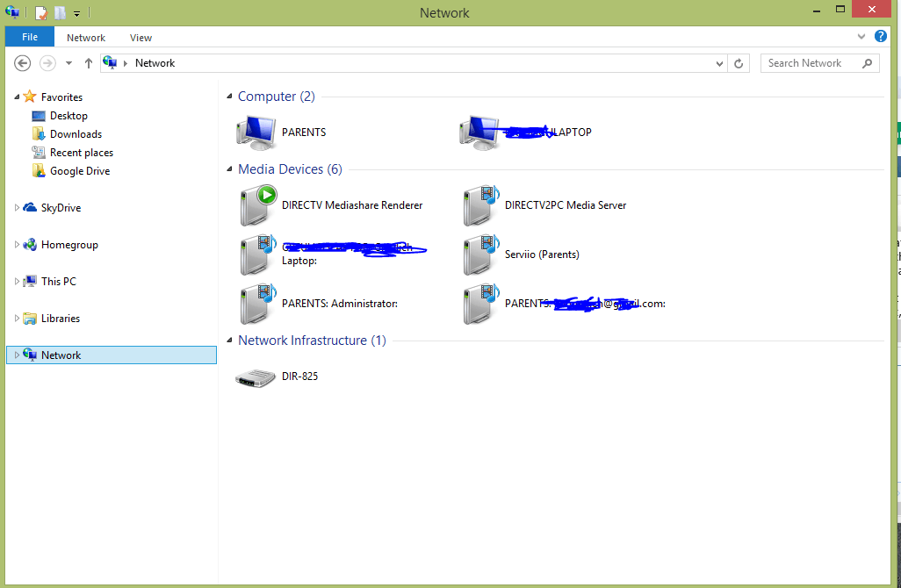Click the Back navigation arrow

pyautogui.click(x=22, y=63)
